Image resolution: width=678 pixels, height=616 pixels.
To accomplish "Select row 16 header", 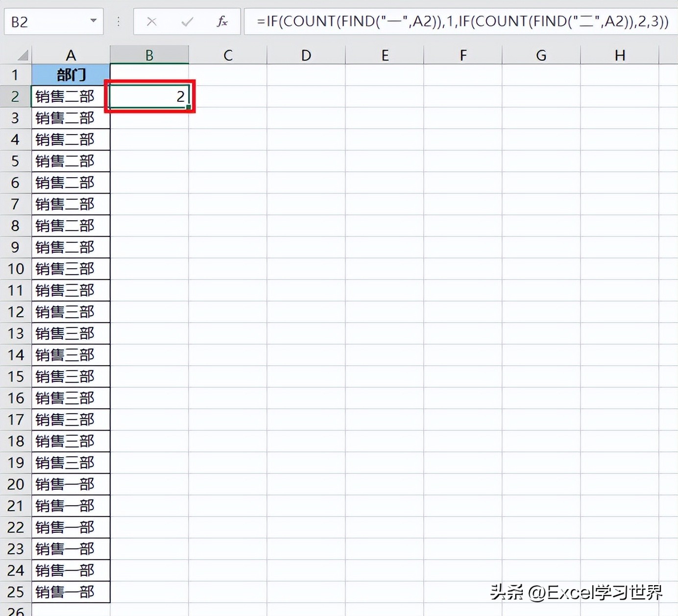I will tap(16, 398).
